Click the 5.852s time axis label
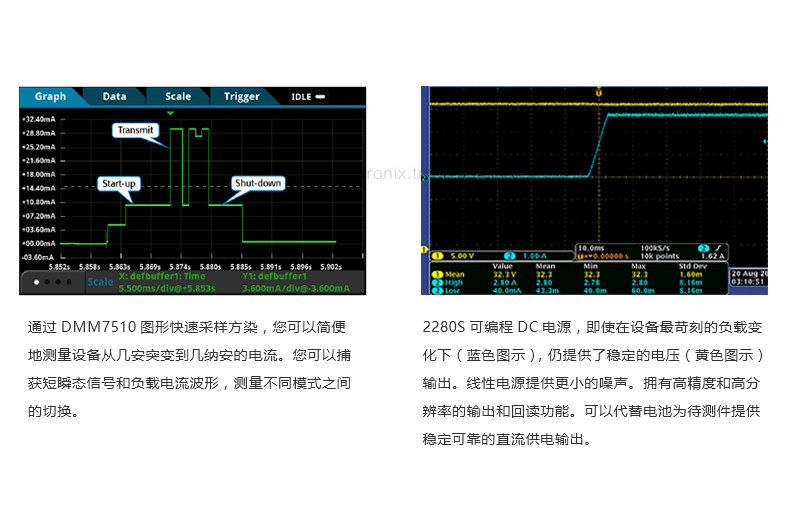The height and width of the screenshot is (514, 790). tap(59, 267)
